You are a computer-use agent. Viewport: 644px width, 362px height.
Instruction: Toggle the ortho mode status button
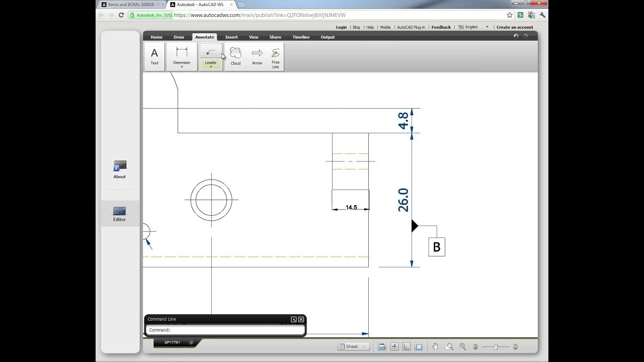click(407, 346)
